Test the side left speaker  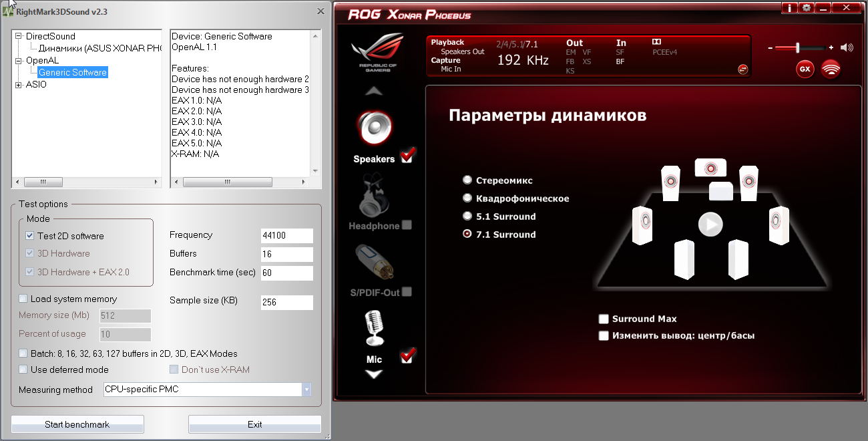click(642, 225)
